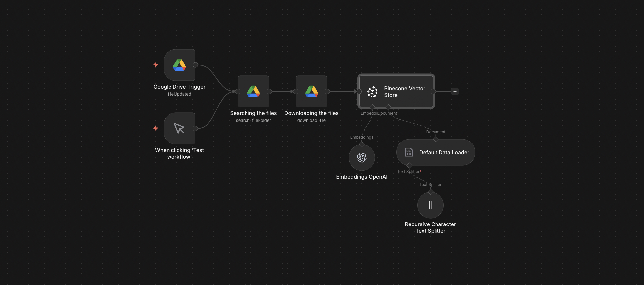The height and width of the screenshot is (285, 644).
Task: Click the 'fileUpdated' subtitle text
Action: coord(179,94)
